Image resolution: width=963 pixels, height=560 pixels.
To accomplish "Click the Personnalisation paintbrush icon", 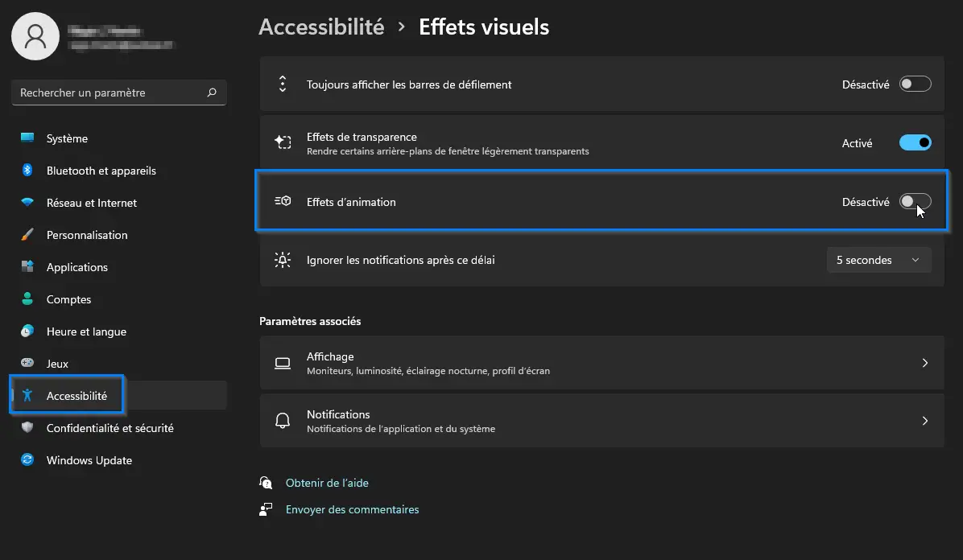I will [27, 235].
